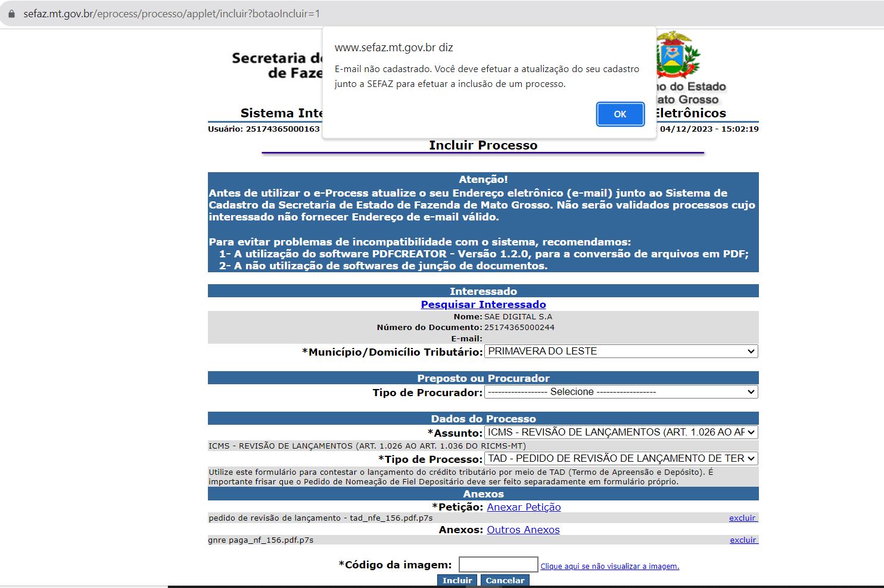Click the pedido de revisão de lançamento file name
This screenshot has height=588, width=884.
point(320,518)
